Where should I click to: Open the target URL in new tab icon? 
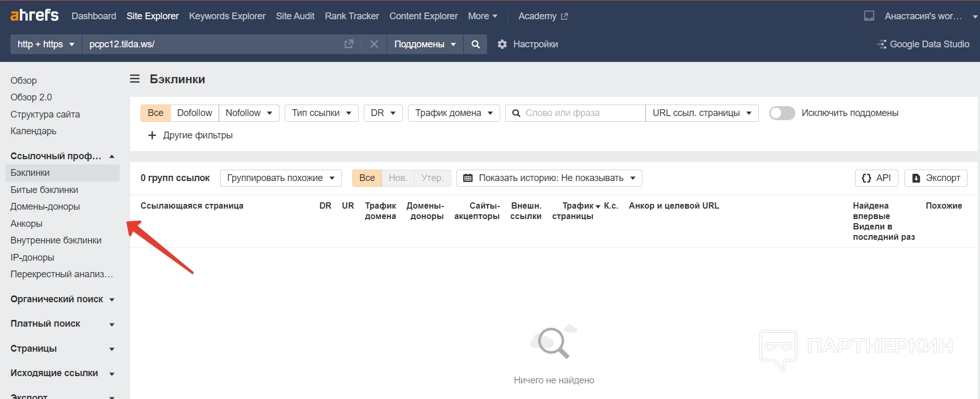pyautogui.click(x=349, y=44)
